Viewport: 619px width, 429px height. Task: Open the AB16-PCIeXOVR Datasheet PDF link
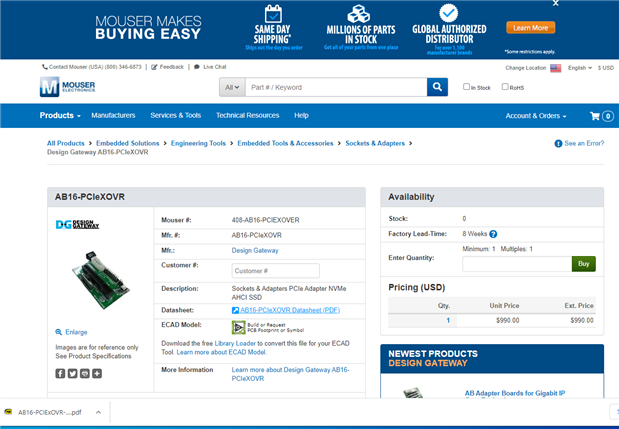click(x=290, y=310)
